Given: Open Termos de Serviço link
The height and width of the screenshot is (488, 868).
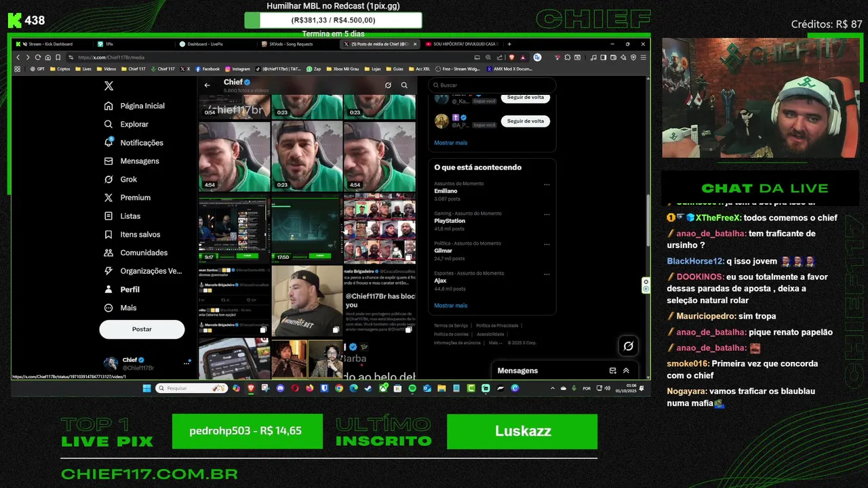Looking at the screenshot, I should 451,326.
